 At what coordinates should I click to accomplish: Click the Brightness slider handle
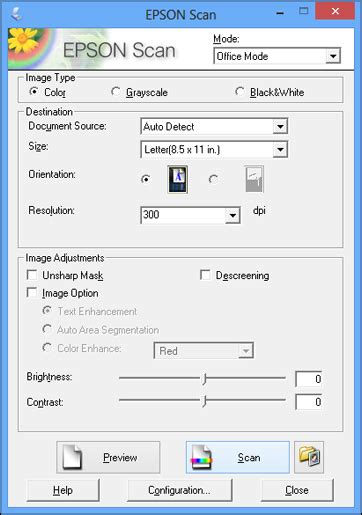(205, 378)
